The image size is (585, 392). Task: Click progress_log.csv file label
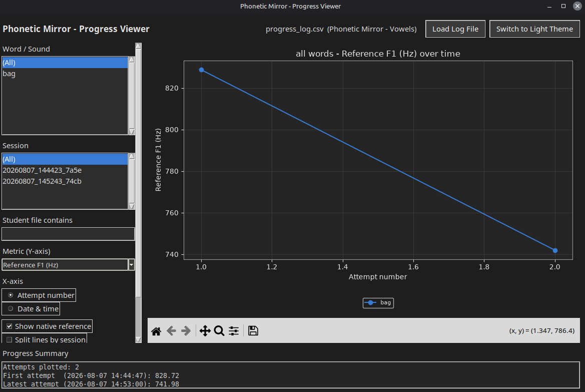341,29
